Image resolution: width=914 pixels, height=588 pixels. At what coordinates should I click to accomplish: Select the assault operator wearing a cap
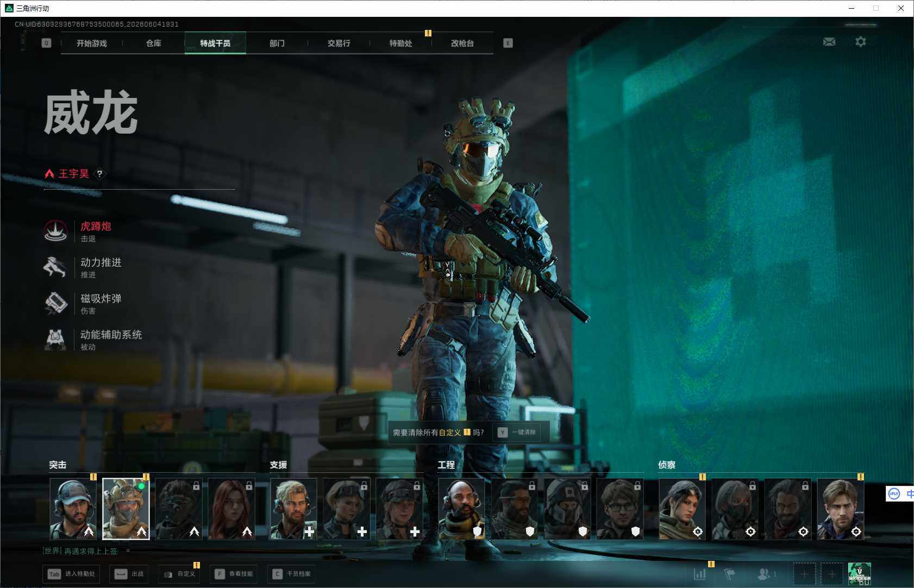tap(73, 509)
